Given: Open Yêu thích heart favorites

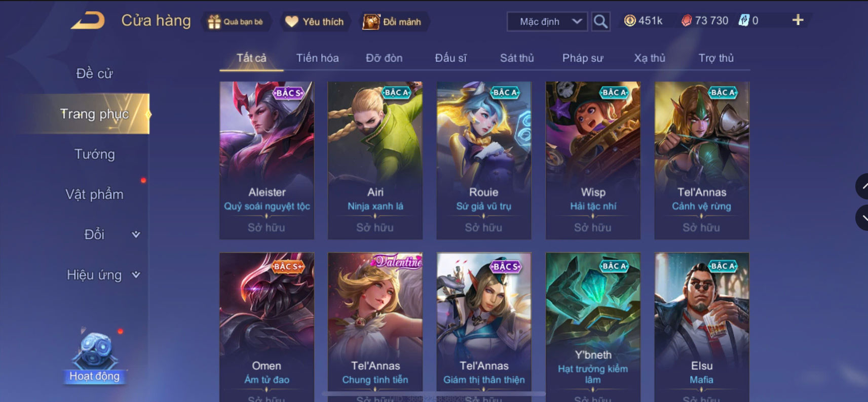Looking at the screenshot, I should pyautogui.click(x=314, y=22).
